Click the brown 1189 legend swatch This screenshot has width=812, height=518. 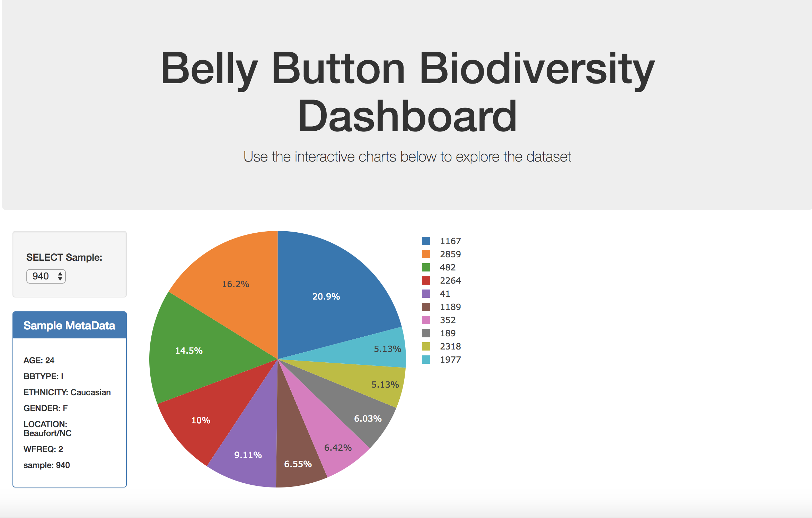(426, 307)
